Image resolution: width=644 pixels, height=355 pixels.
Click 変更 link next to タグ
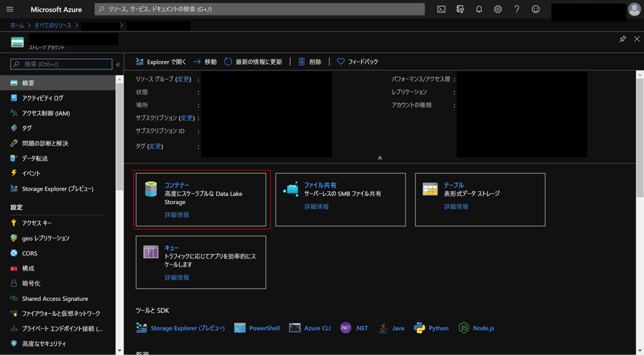156,146
